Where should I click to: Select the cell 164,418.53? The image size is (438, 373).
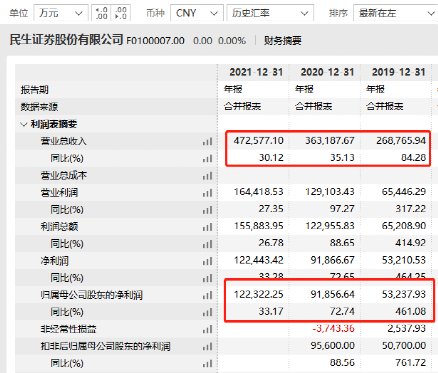point(258,192)
